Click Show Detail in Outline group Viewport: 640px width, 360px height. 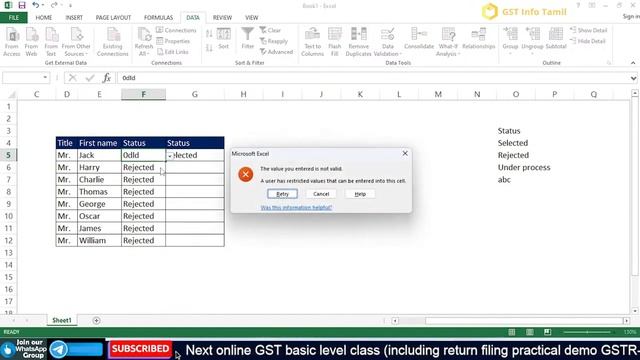pos(589,30)
